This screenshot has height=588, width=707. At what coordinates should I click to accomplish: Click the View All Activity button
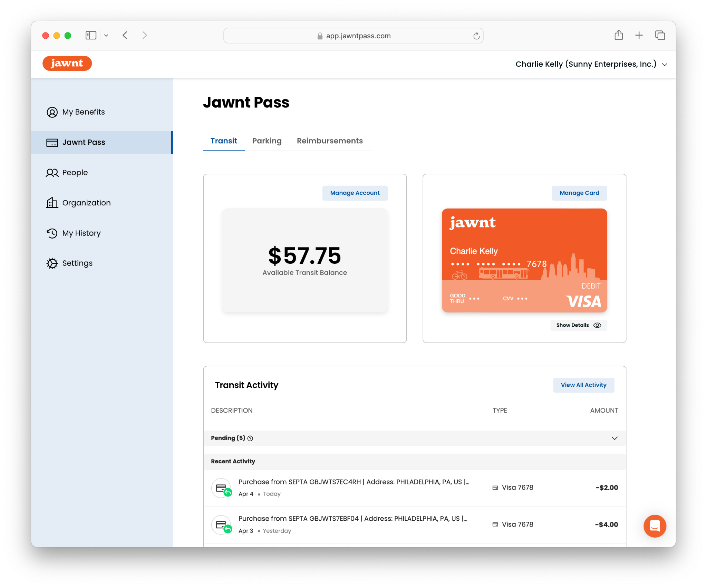tap(583, 385)
